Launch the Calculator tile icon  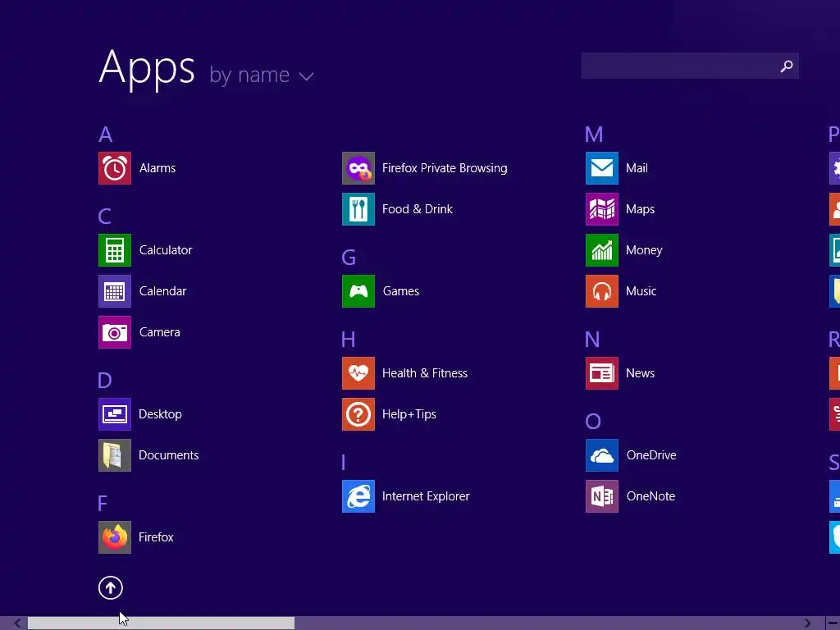(x=115, y=250)
